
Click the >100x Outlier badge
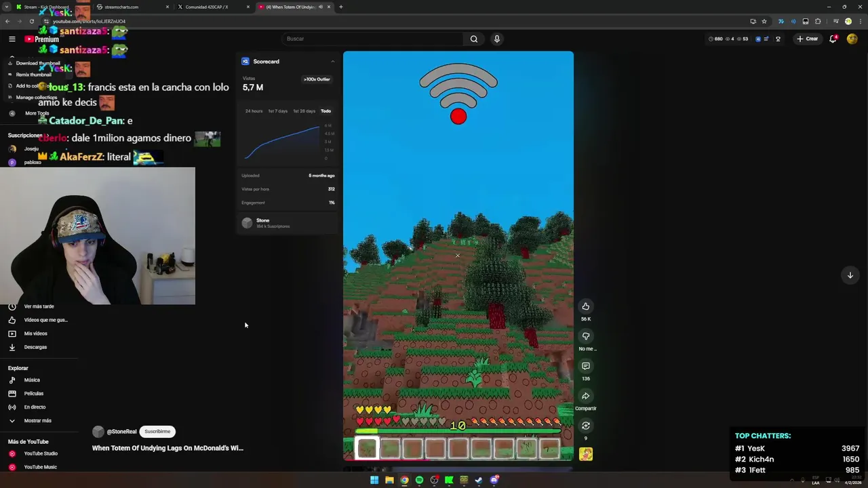pyautogui.click(x=317, y=79)
